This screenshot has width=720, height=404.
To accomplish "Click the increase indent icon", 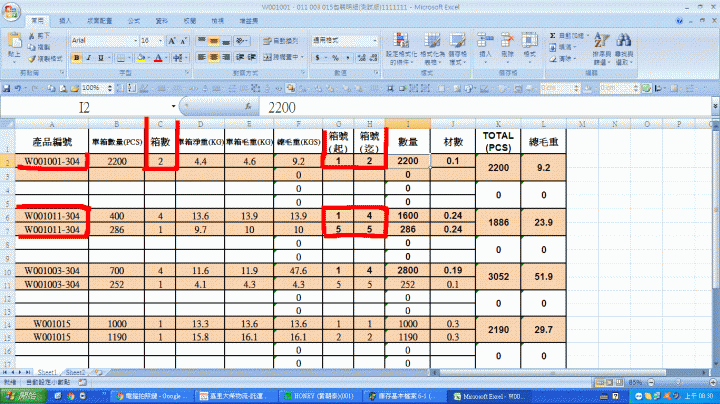I will tap(252, 57).
